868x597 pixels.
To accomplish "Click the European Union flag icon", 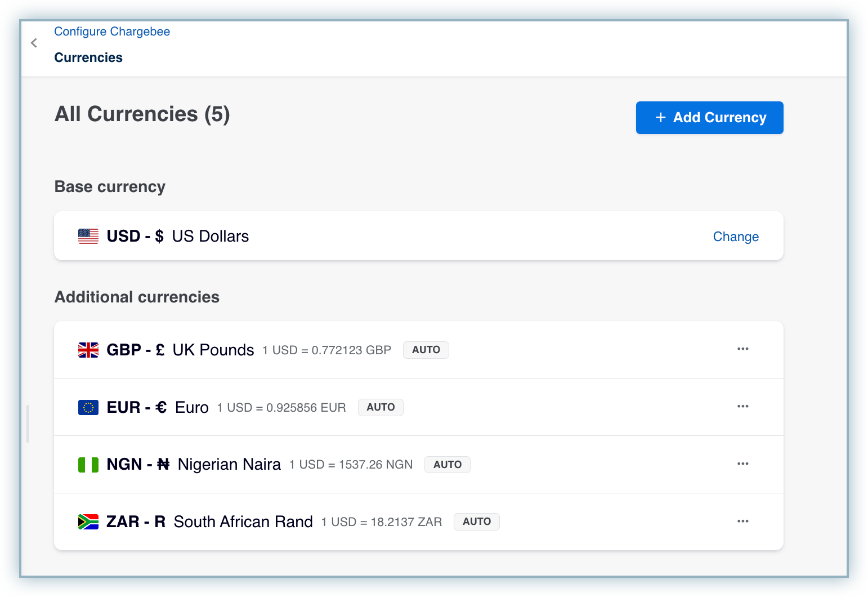I will (x=88, y=407).
